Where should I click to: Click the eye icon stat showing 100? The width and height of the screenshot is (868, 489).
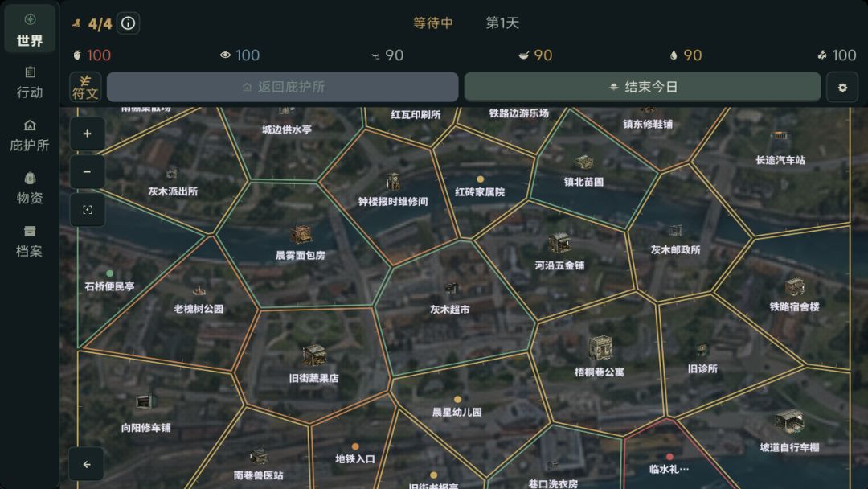pyautogui.click(x=240, y=55)
